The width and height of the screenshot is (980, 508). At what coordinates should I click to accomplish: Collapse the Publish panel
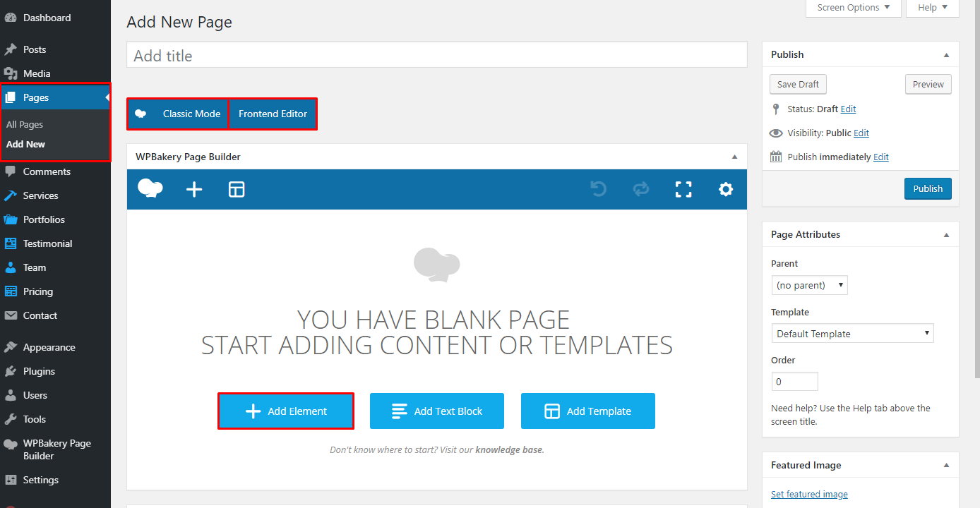(946, 55)
